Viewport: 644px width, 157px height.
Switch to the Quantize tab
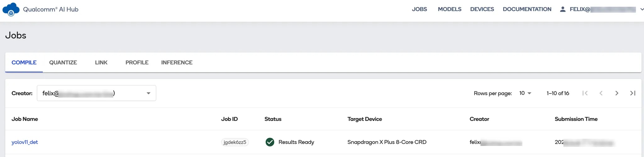pos(63,62)
